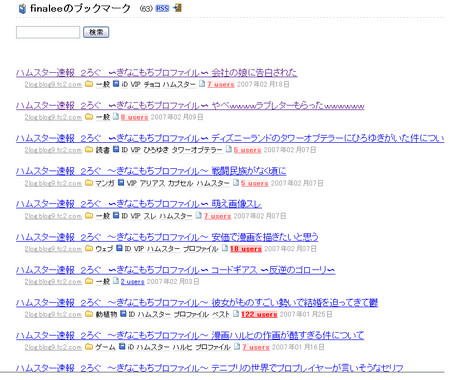The image size is (450, 380).
Task: Open bookmark 戦闘民族がなく頃に
Action: (151, 171)
